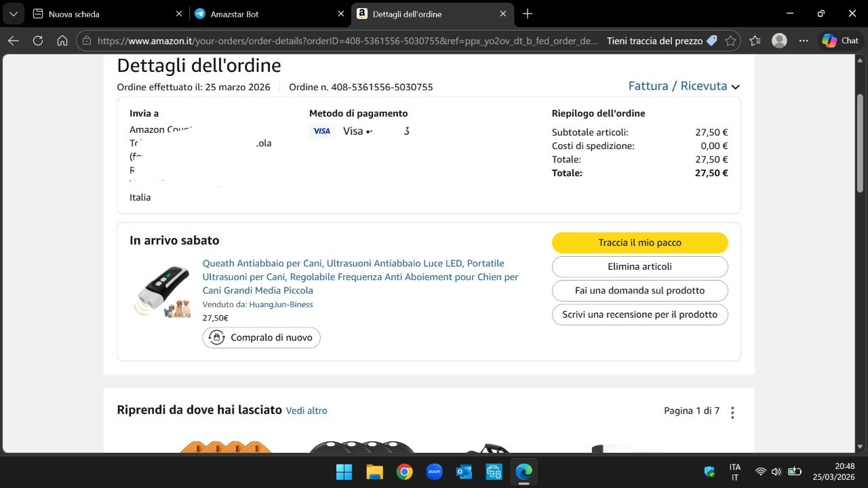
Task: Expand the Fattura / Ricevuta dropdown
Action: (684, 86)
